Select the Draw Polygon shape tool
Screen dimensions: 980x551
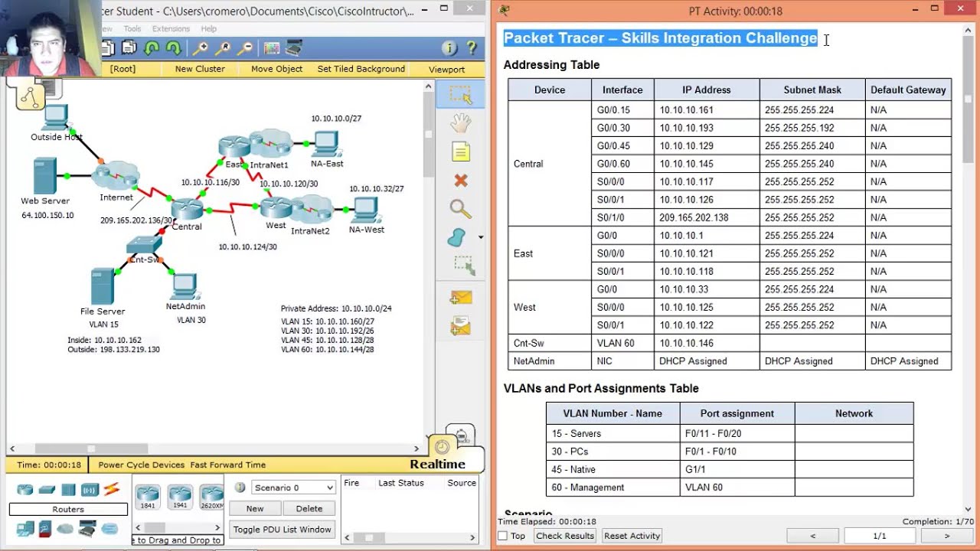(x=457, y=237)
